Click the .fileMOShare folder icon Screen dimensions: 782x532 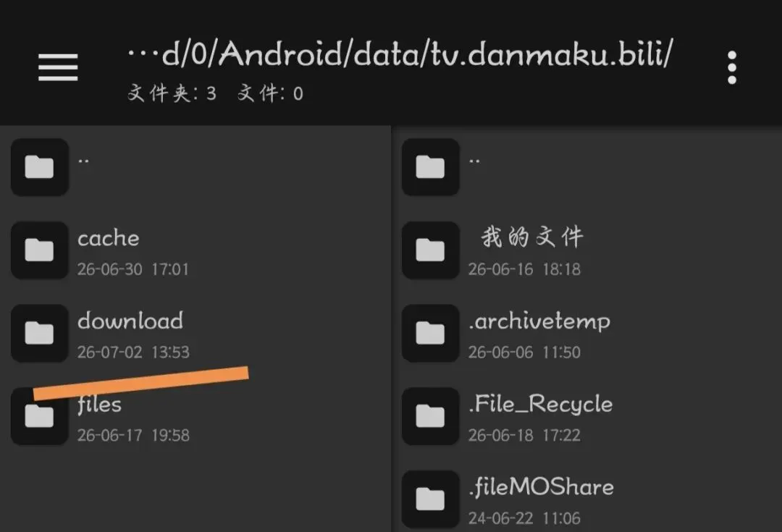click(430, 499)
